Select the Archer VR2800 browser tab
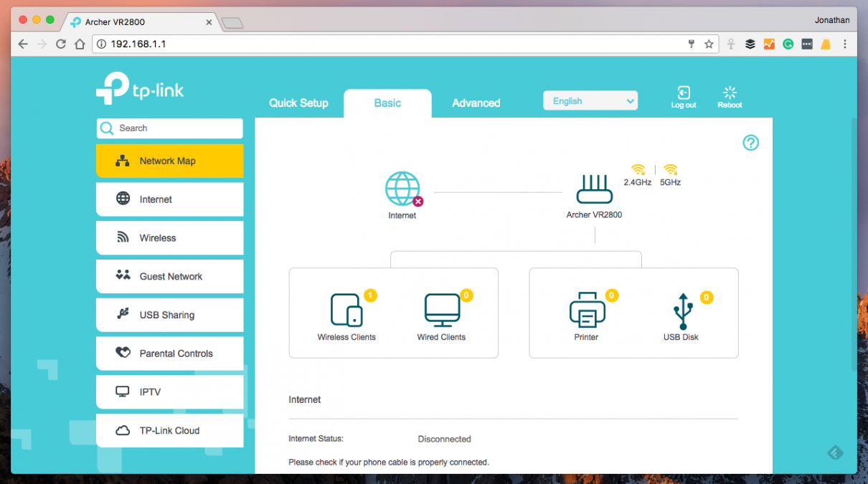This screenshot has width=868, height=484. (x=142, y=22)
